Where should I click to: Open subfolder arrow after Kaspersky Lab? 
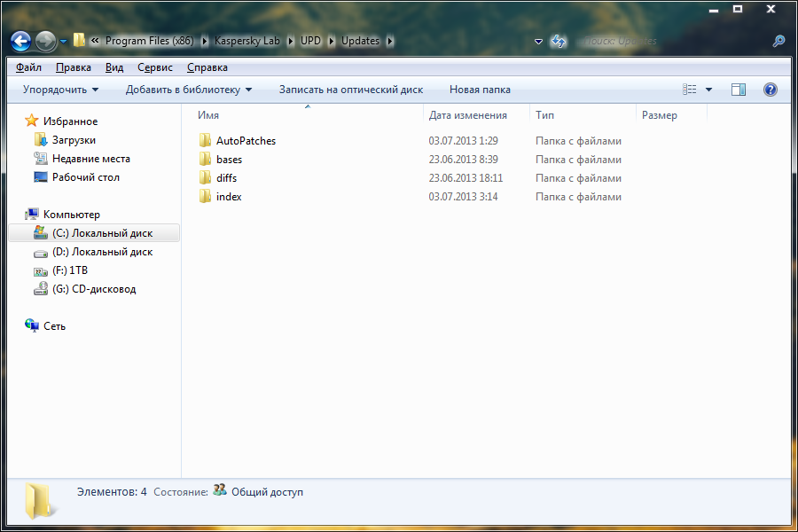291,42
